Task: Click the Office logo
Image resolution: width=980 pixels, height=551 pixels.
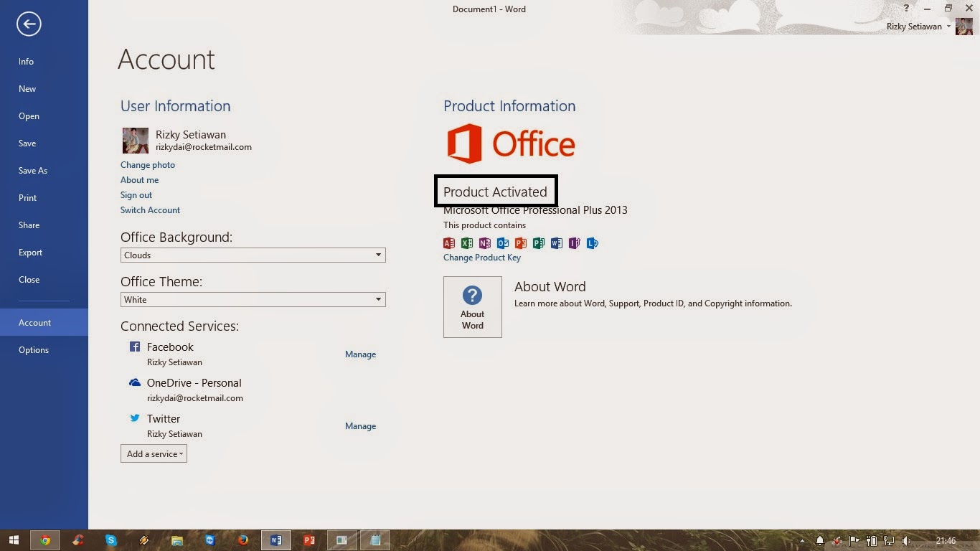Action: tap(511, 143)
